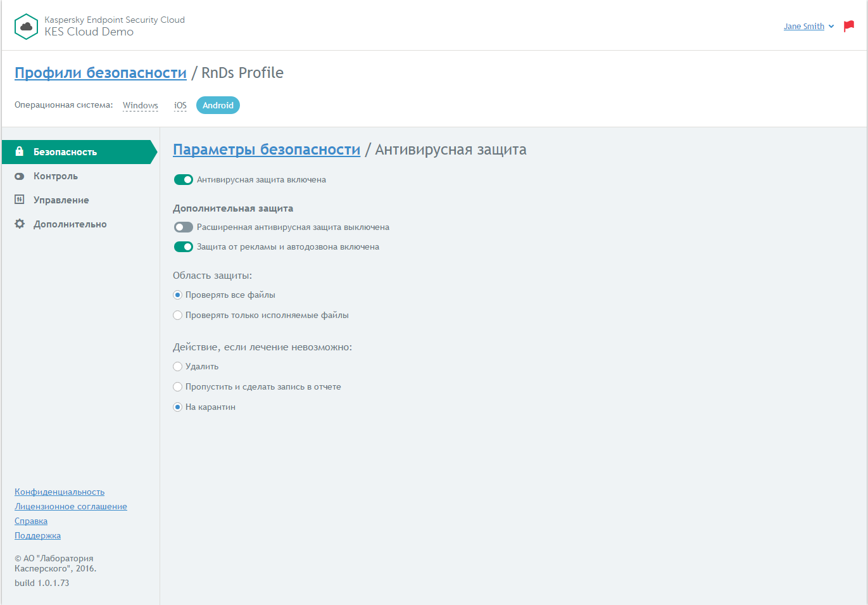Viewport: 868px width, 605px height.
Task: Enable the Расширенная антивирусная защита switch
Action: pyautogui.click(x=184, y=227)
